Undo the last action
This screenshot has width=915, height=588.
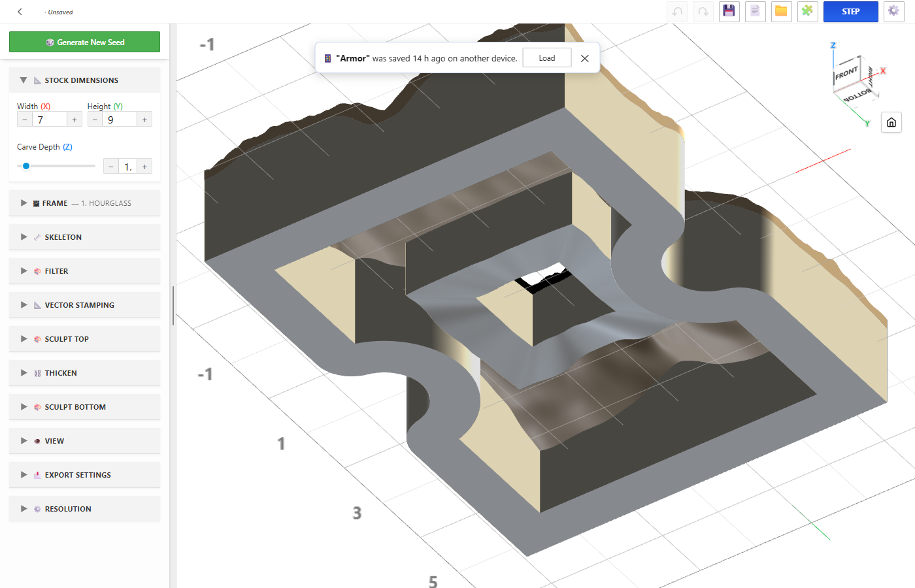point(677,12)
